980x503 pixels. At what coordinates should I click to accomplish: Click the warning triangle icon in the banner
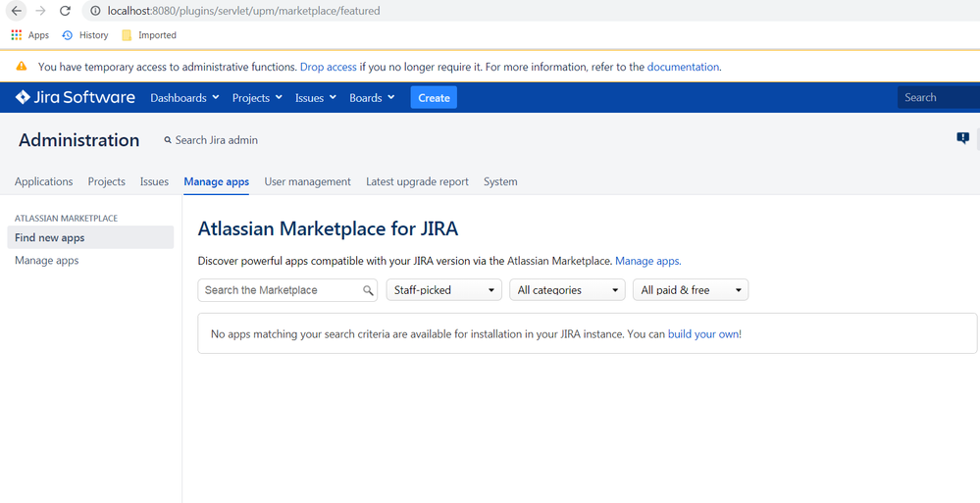tap(22, 67)
